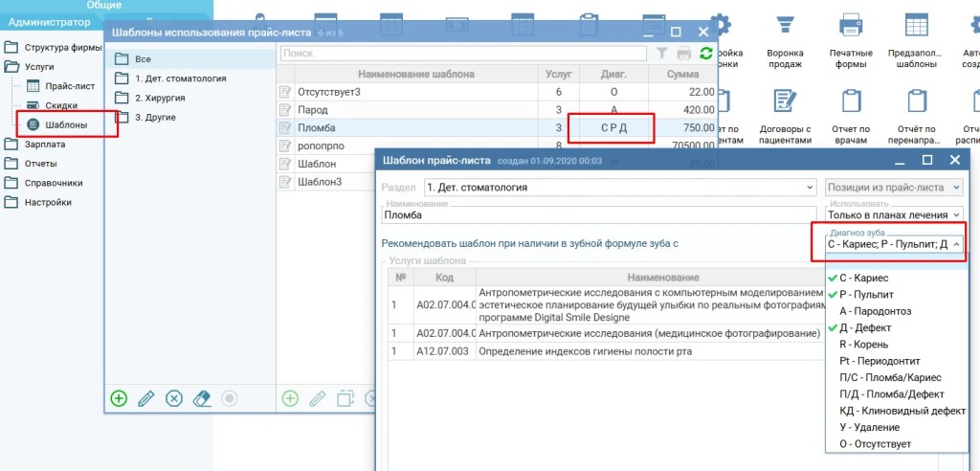
Task: Open the Использовать dropdown
Action: coord(894,215)
